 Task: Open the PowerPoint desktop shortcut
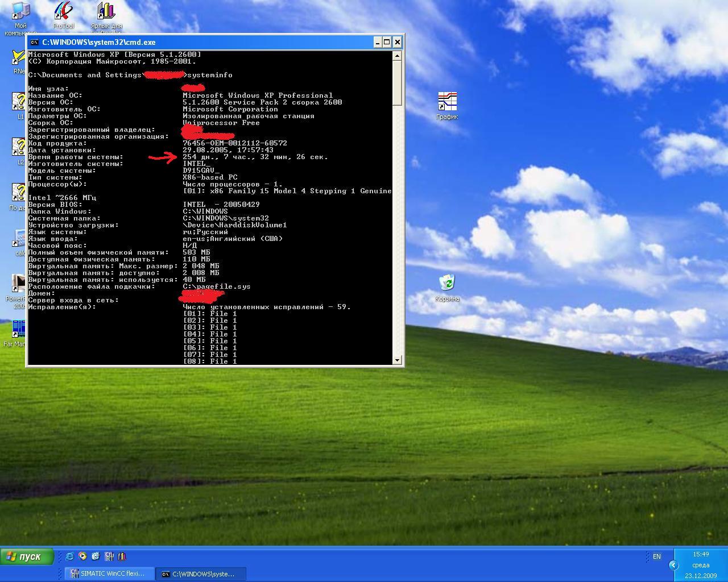pyautogui.click(x=18, y=283)
